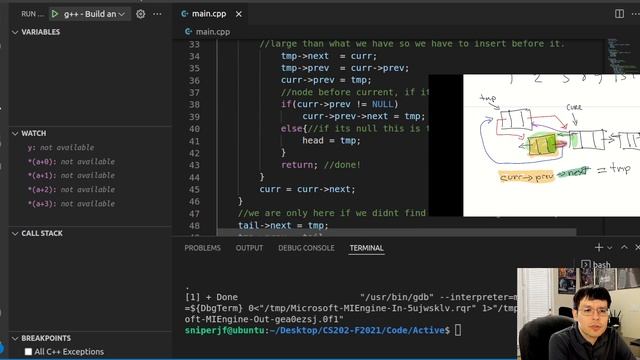Viewport: 640px width, 360px height.
Task: Click main.cpp in the breadcrumb bar
Action: 213,32
